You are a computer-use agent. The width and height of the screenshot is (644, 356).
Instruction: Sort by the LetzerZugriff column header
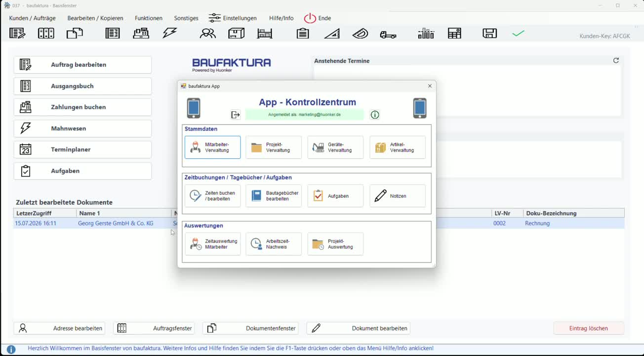point(45,214)
